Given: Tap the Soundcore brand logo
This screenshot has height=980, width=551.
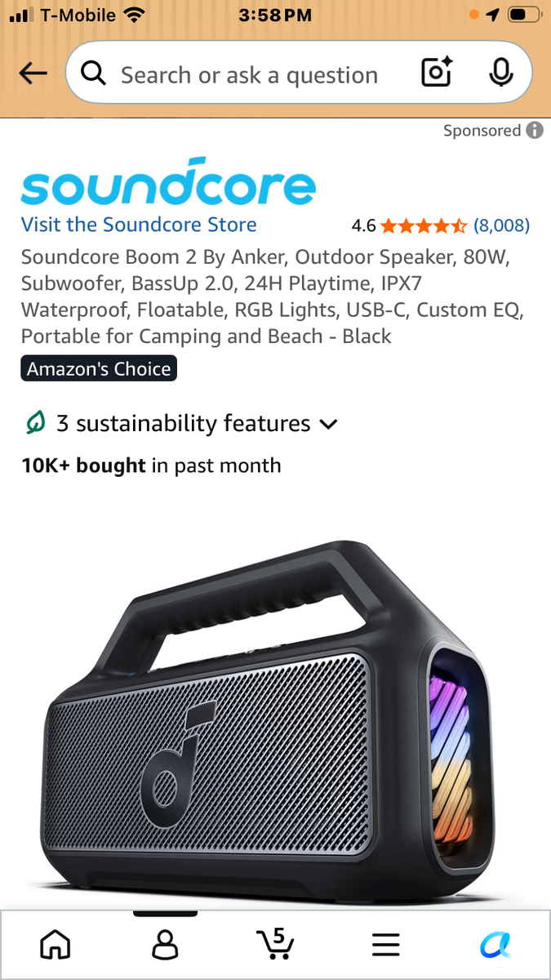Looking at the screenshot, I should click(x=168, y=182).
